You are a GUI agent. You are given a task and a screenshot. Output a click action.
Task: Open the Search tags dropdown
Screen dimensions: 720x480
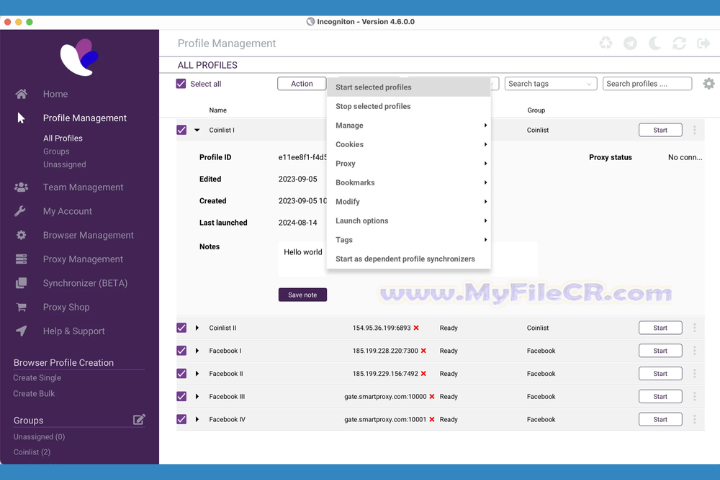pos(551,84)
